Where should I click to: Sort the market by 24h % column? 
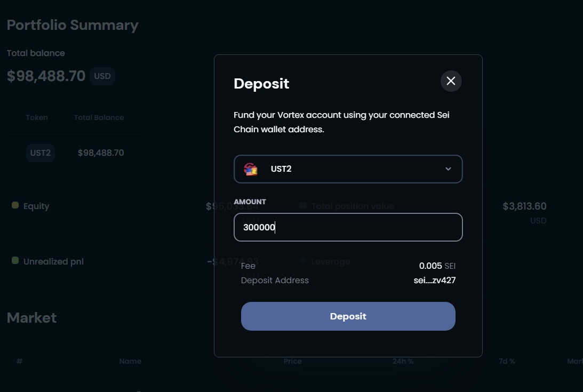tap(403, 361)
